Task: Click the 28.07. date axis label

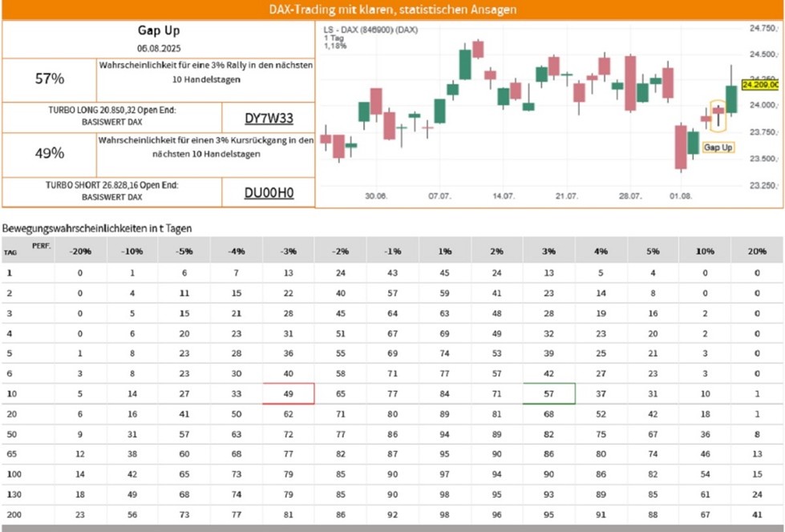Action: [x=629, y=195]
